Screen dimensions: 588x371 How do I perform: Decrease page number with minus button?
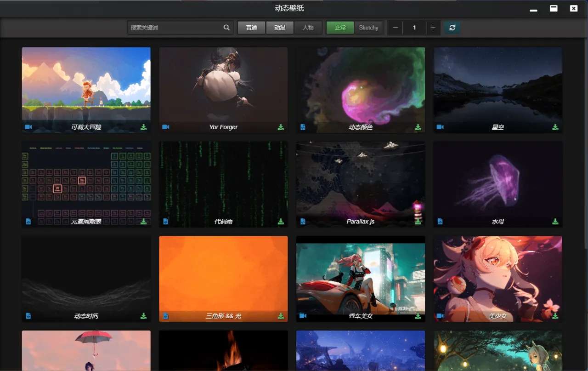coord(395,28)
